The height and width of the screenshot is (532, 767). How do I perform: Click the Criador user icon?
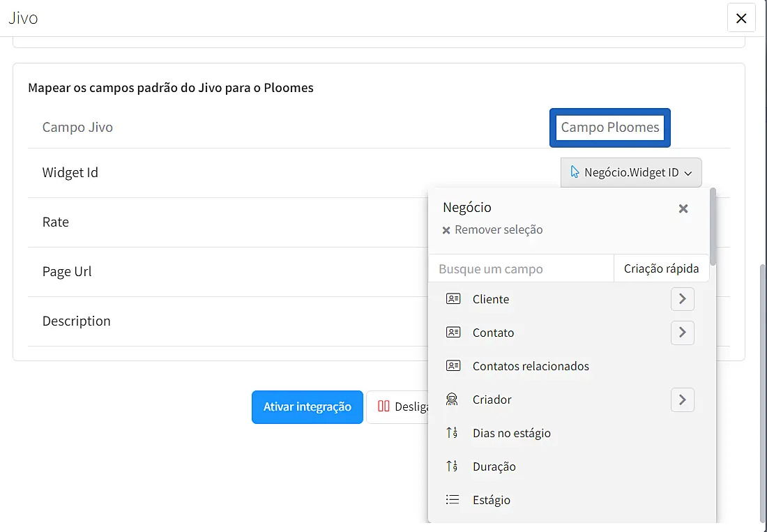coord(452,400)
